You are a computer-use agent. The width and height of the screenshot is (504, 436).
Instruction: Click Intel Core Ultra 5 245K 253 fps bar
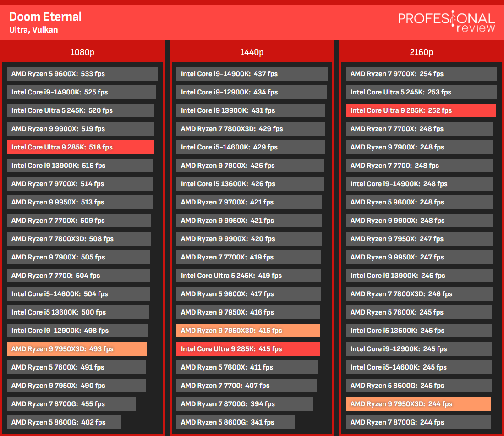pos(421,92)
